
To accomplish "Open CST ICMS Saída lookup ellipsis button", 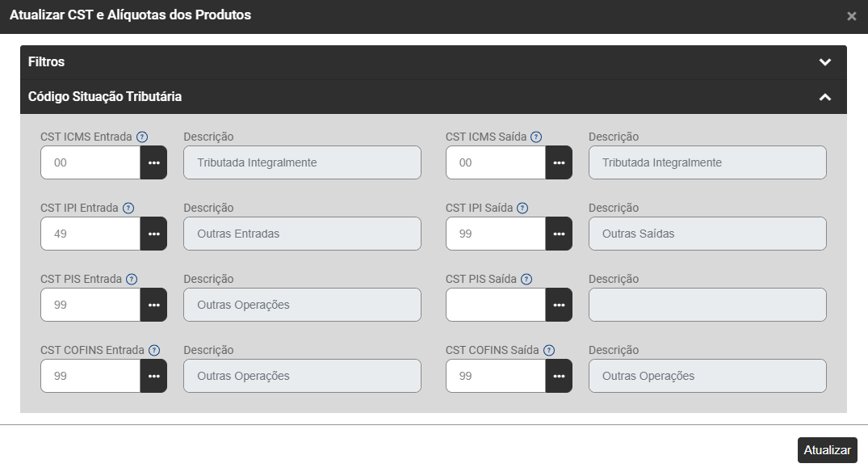I will 559,162.
